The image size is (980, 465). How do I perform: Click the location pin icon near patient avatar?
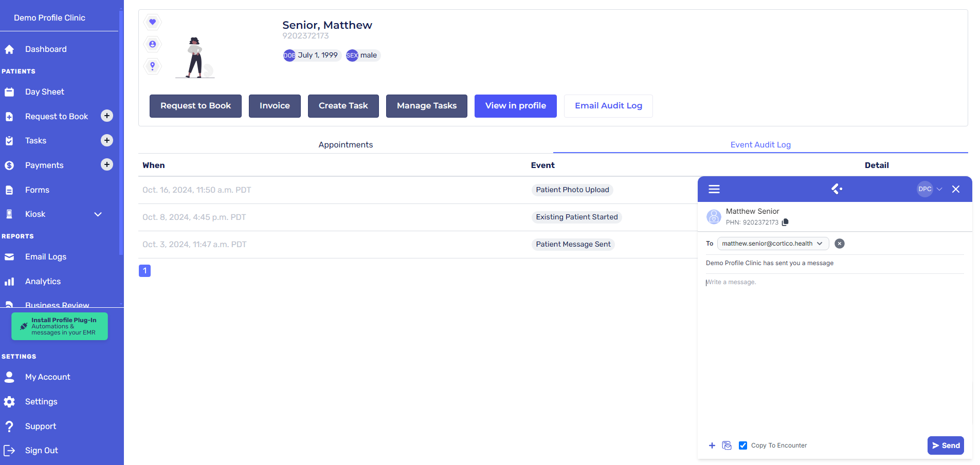[152, 66]
